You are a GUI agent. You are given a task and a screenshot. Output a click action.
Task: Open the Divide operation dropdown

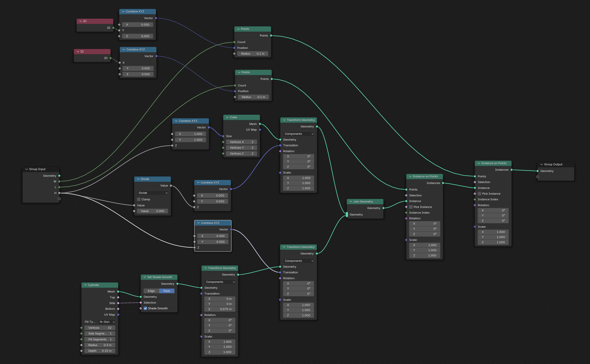[152, 193]
